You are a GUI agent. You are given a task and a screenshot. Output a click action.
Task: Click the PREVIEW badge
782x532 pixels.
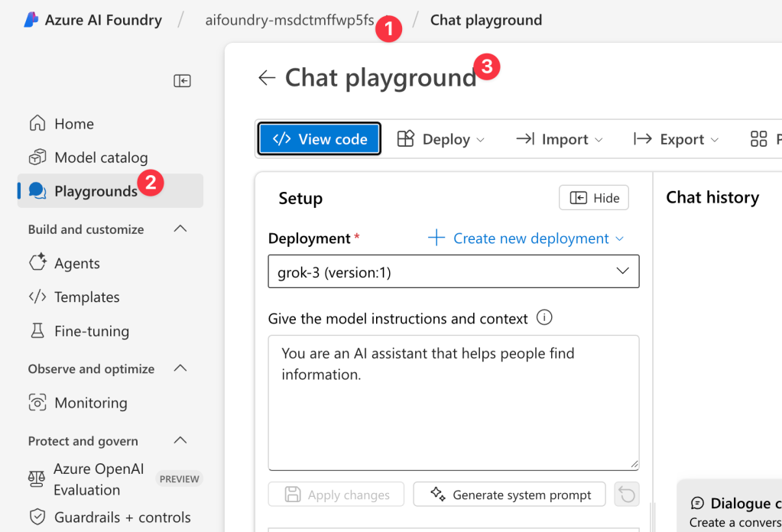[x=179, y=478]
